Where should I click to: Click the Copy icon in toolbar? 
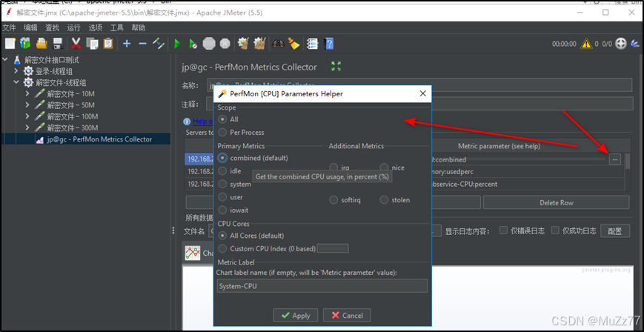(x=92, y=44)
